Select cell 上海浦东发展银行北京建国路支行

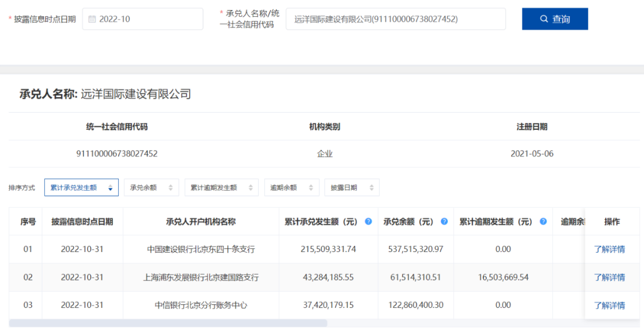(x=201, y=278)
